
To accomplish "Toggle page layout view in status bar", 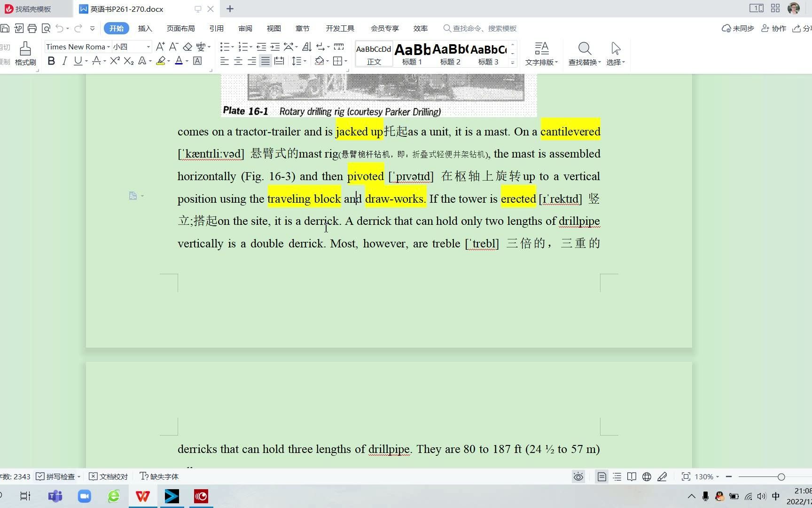I will click(x=602, y=477).
